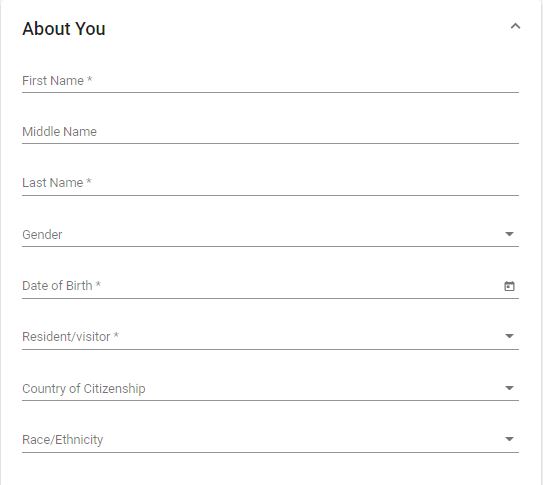Expand the Gender dropdown arrow
The width and height of the screenshot is (543, 485).
point(509,234)
